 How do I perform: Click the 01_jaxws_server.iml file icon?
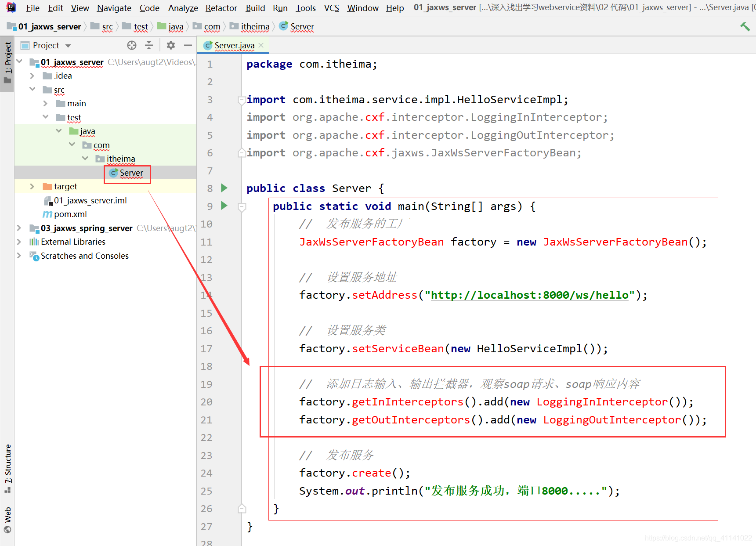pos(47,201)
